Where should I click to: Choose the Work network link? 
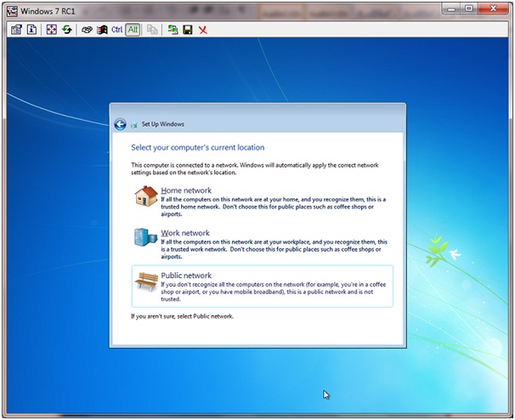tap(185, 233)
